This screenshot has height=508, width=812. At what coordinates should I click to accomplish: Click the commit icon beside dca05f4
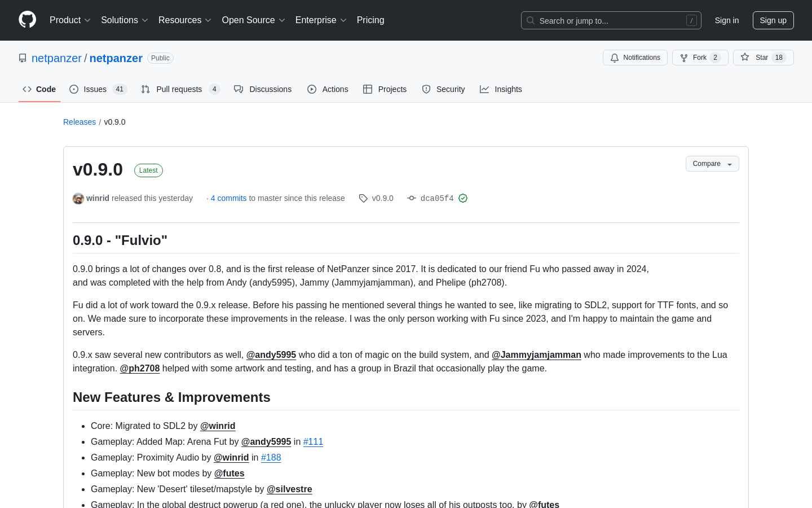(412, 198)
